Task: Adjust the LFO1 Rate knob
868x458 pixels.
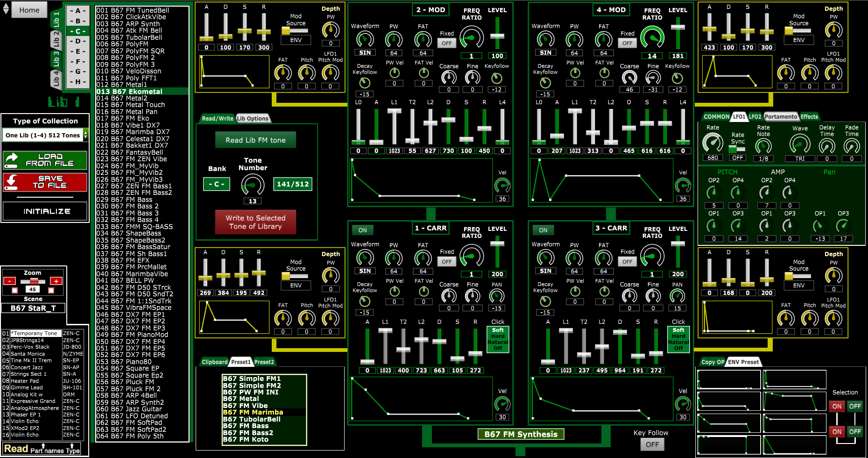Action: point(713,143)
